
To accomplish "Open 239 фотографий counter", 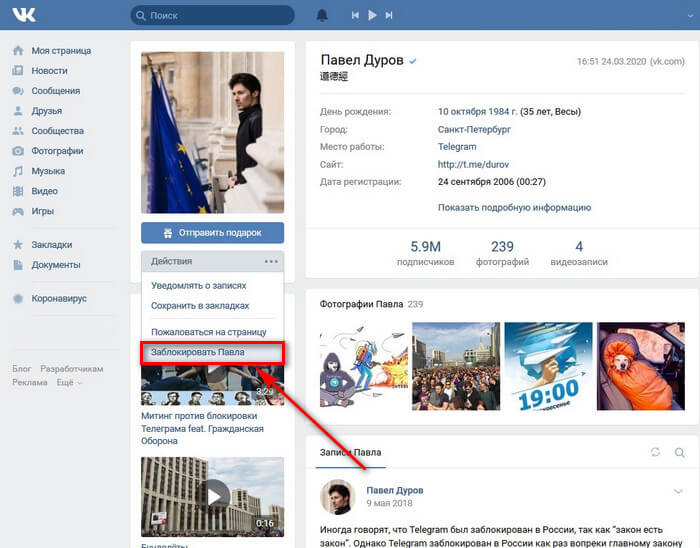I will [x=502, y=253].
